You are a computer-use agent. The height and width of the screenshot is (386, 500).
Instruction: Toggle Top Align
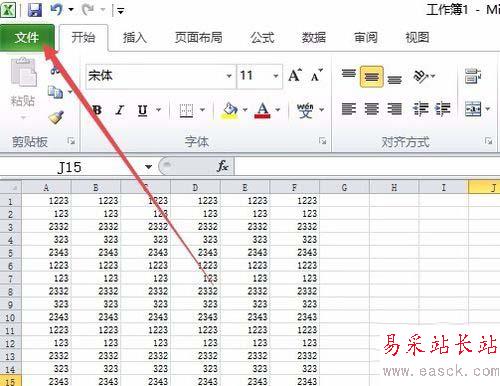coord(349,75)
